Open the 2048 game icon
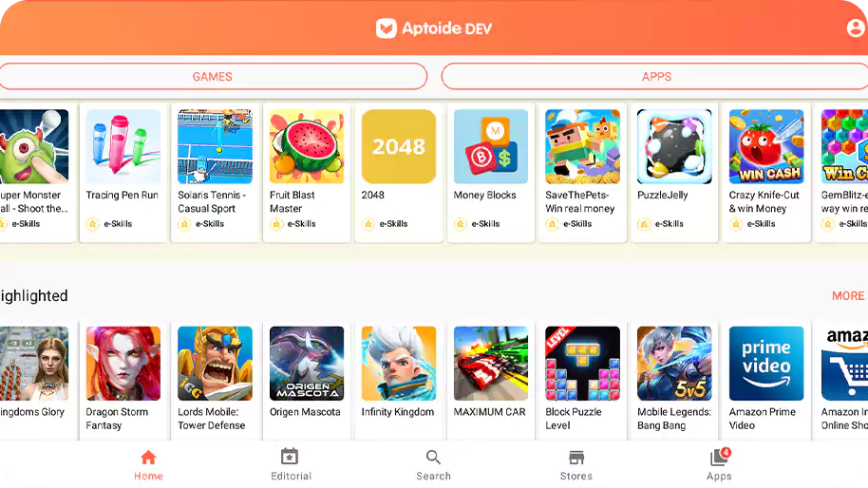This screenshot has width=868, height=488. [x=399, y=146]
